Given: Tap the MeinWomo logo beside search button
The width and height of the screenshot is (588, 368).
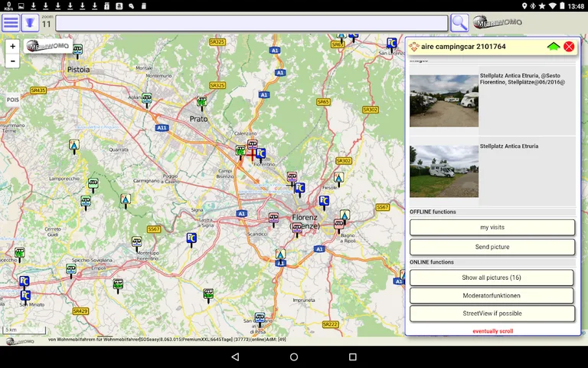Looking at the screenshot, I should point(497,22).
